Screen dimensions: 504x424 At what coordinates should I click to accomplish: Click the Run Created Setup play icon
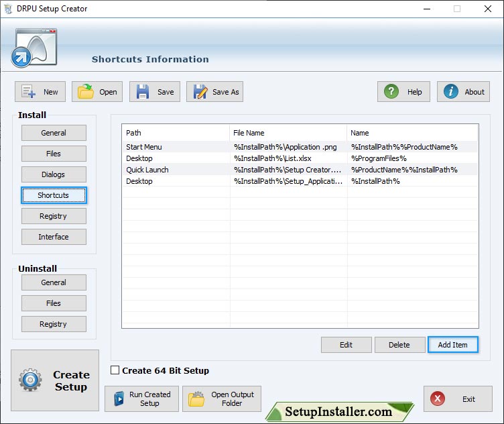pyautogui.click(x=119, y=399)
